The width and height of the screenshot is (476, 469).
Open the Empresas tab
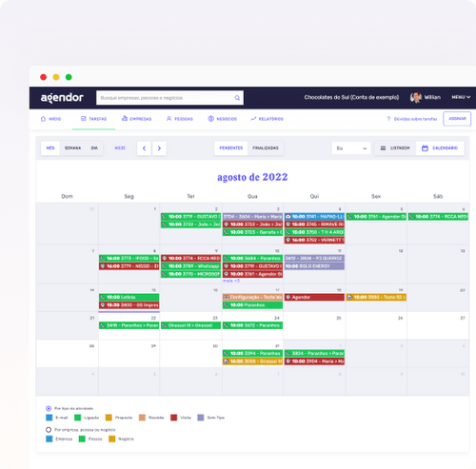click(137, 119)
